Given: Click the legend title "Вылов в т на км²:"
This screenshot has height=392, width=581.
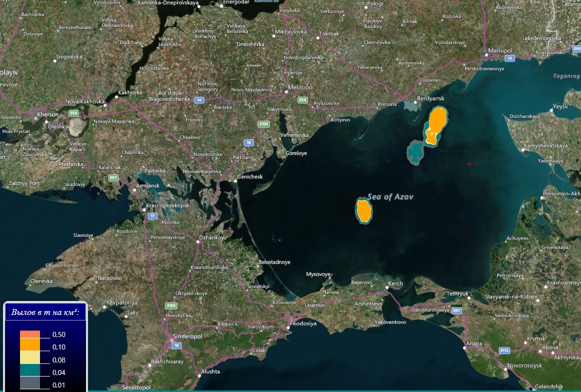Looking at the screenshot, I should point(45,312).
